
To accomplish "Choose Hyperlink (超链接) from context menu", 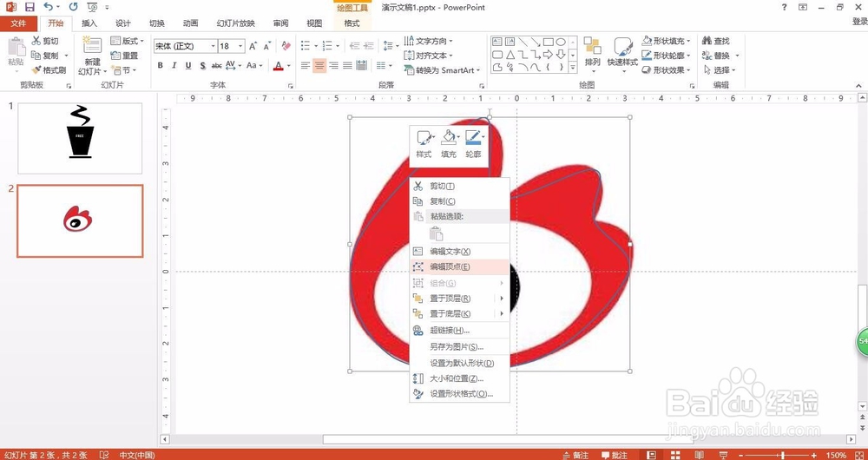I will (459, 331).
